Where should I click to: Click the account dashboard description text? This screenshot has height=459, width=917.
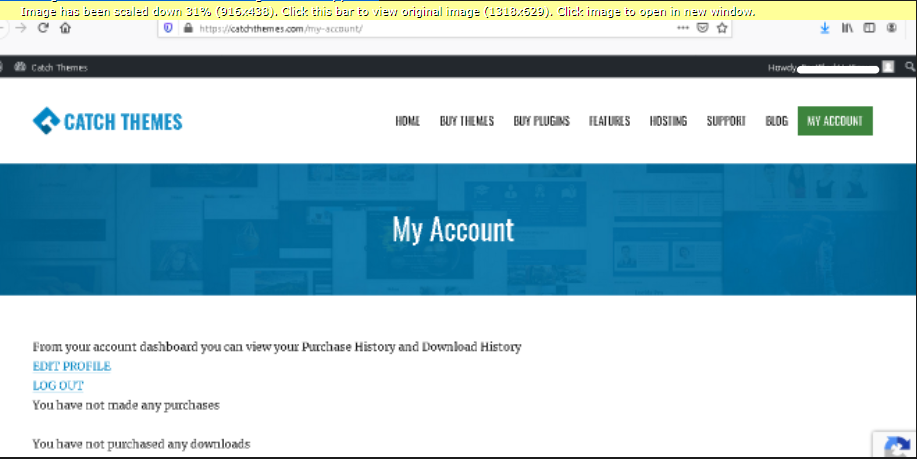click(x=277, y=347)
